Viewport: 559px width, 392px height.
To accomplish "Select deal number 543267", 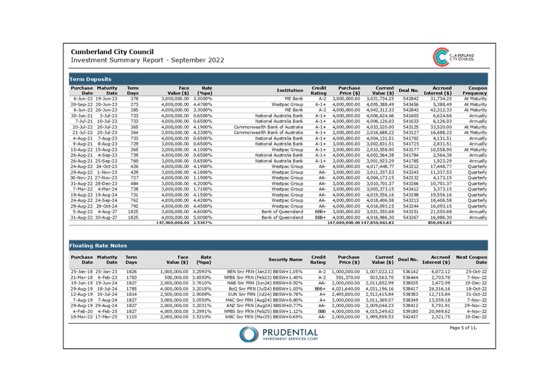I will (x=410, y=217).
